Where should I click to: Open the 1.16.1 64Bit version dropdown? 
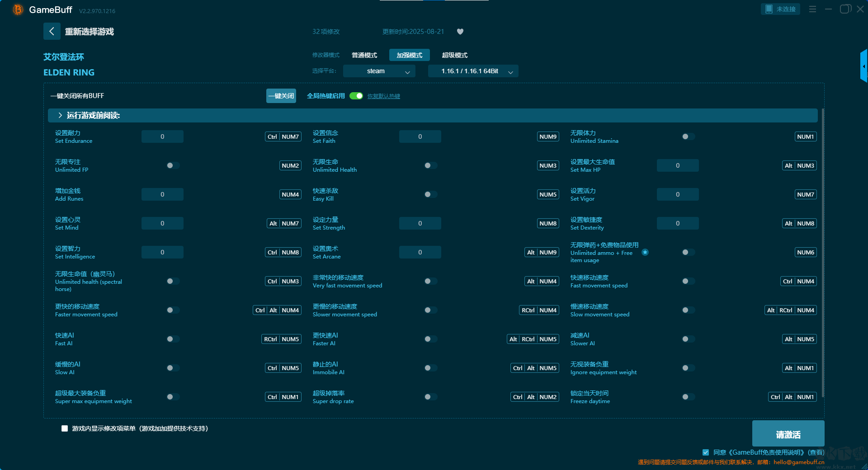pyautogui.click(x=473, y=71)
